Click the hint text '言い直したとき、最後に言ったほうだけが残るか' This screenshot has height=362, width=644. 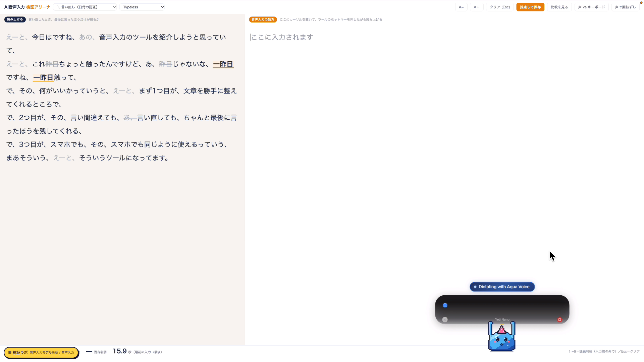click(x=64, y=19)
